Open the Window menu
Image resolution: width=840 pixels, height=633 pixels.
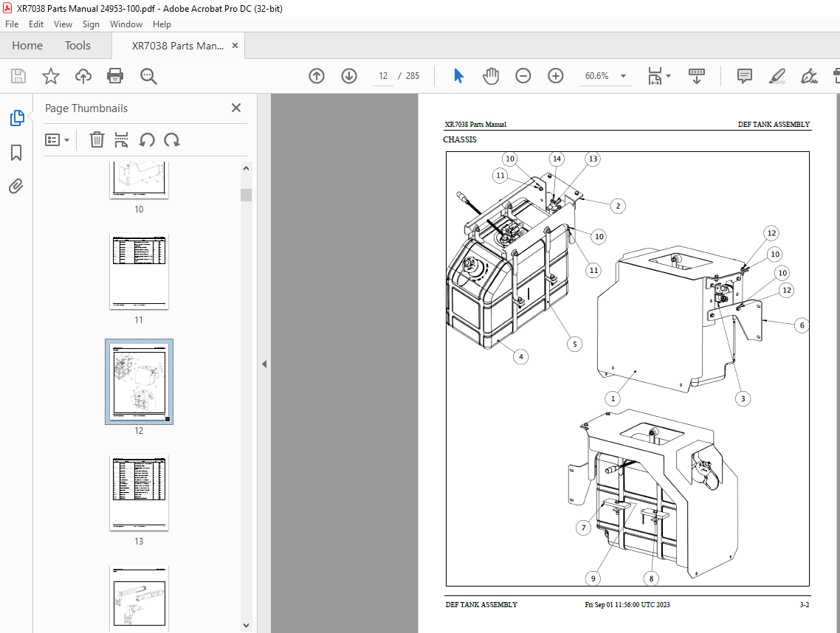point(126,24)
